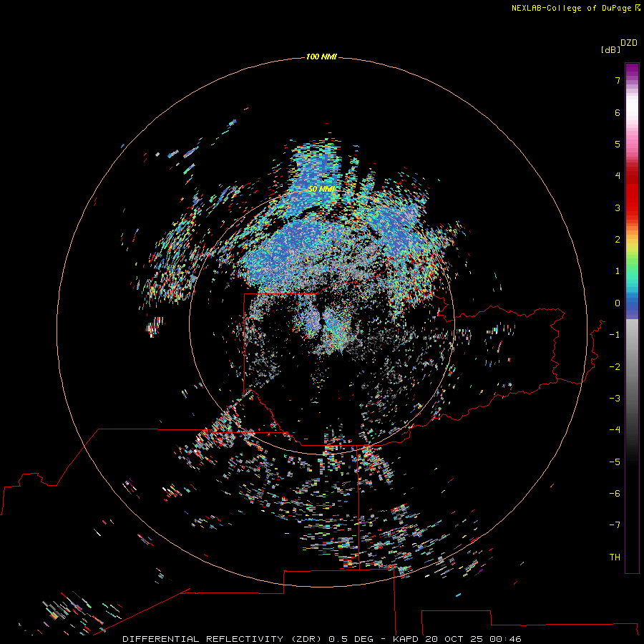Screen dimensions: 644x644
Task: Click the 20 OCT 25 00:46 timestamp
Action: point(473,639)
